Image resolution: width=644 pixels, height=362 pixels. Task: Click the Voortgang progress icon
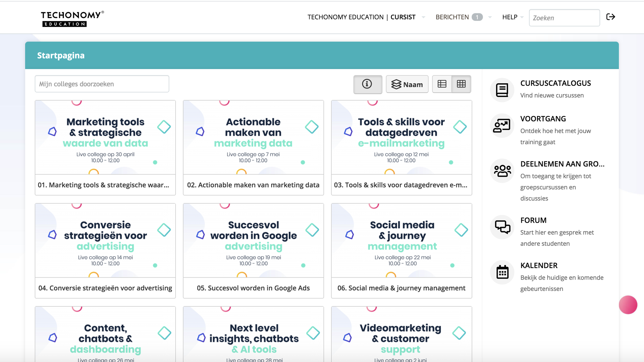pos(502,126)
